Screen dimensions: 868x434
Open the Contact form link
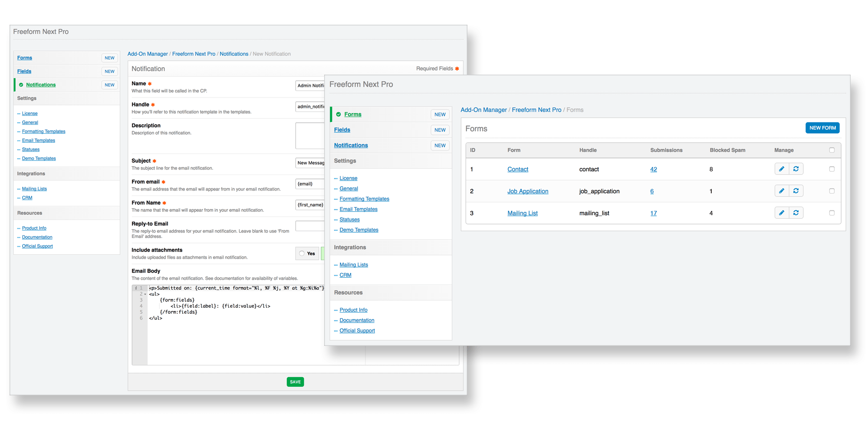(x=518, y=169)
